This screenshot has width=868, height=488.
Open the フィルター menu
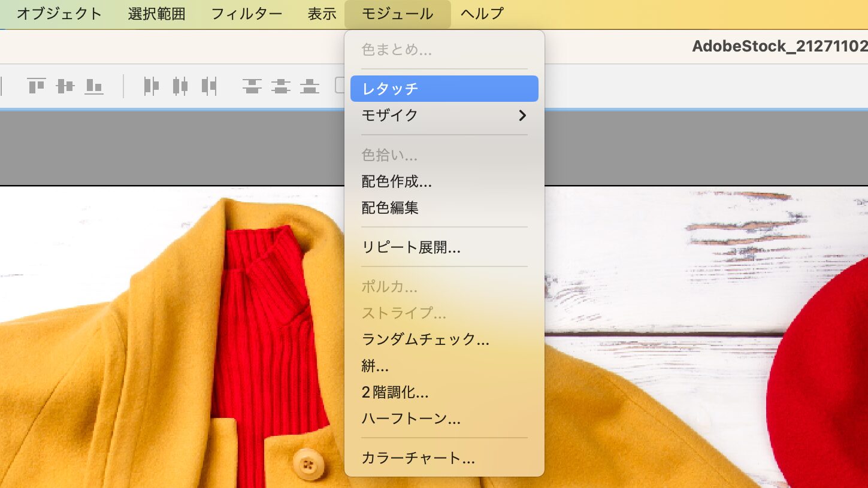[x=246, y=14]
